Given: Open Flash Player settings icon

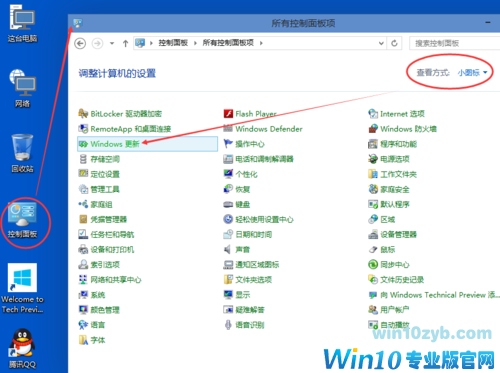Looking at the screenshot, I should point(228,114).
